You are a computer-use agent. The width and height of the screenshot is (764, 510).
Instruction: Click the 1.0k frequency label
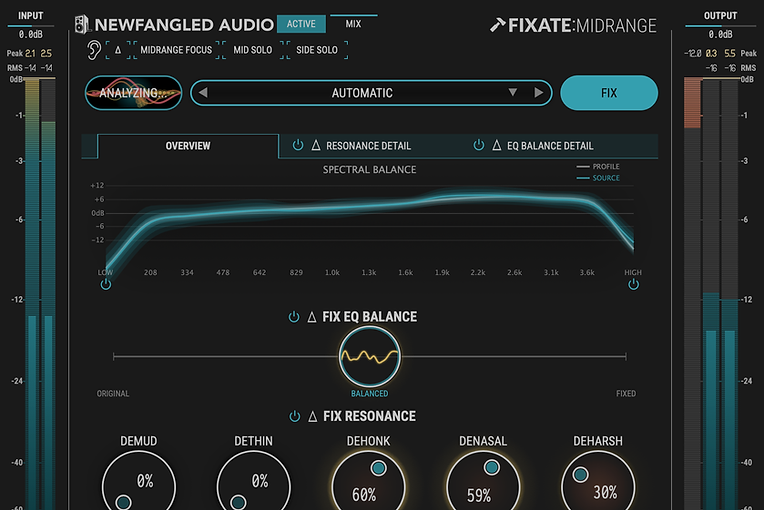point(332,273)
